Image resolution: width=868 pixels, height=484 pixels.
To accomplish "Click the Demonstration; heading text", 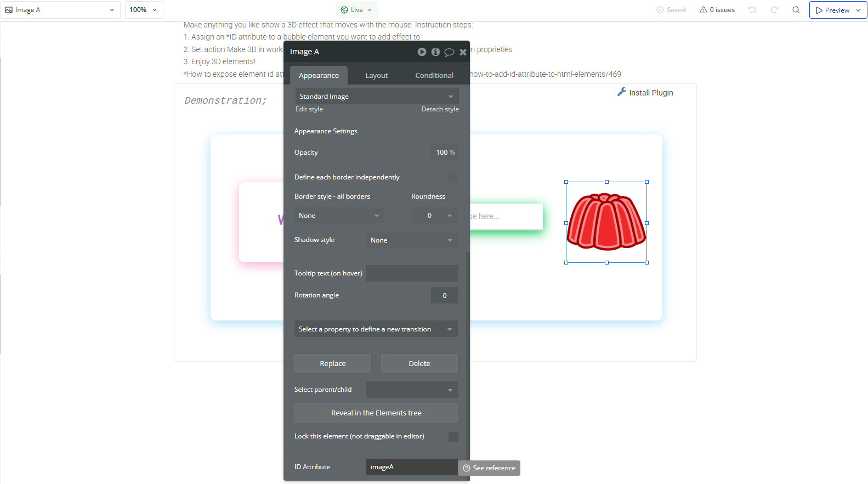I will coord(225,100).
